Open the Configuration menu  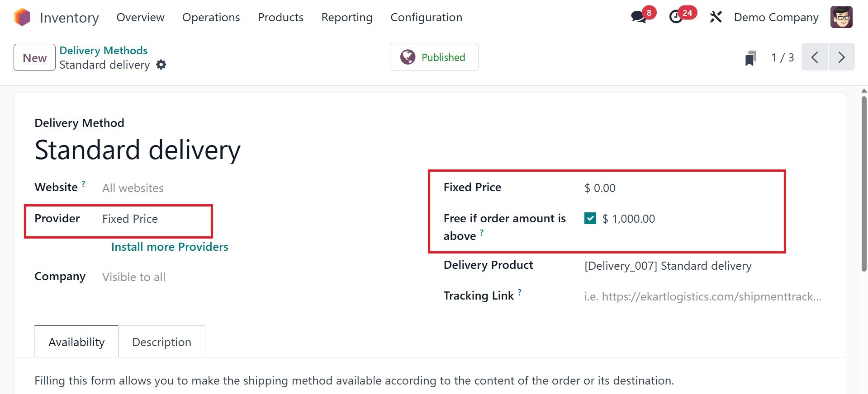coord(426,18)
